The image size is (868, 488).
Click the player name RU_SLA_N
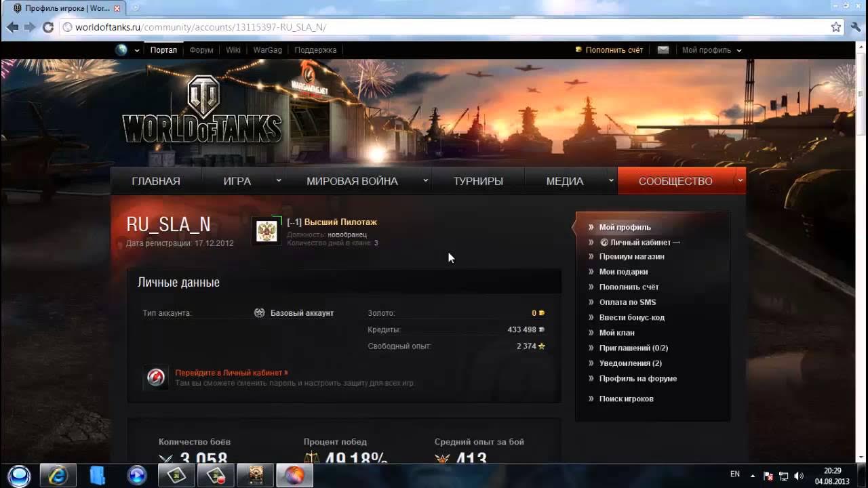click(x=168, y=224)
